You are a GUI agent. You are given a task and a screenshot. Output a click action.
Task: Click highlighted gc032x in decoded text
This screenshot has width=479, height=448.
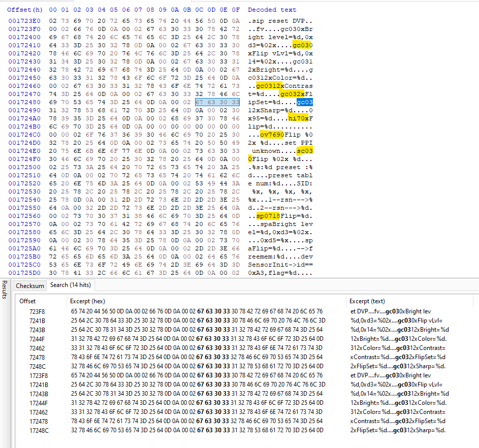tap(293, 94)
